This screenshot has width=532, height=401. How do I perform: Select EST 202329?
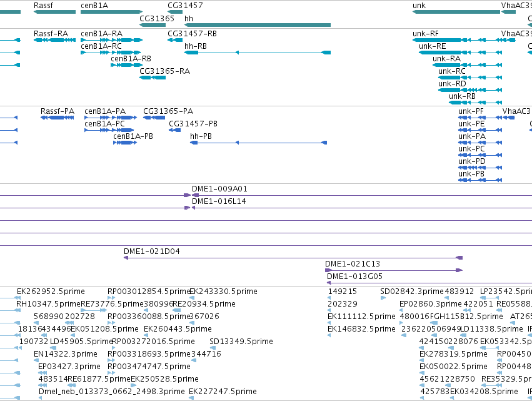[329, 310]
